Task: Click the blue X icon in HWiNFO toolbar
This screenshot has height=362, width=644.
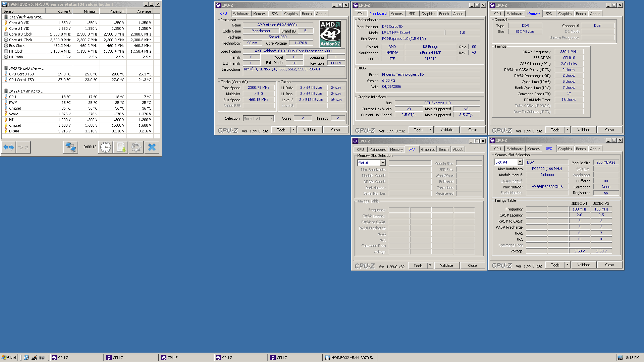Action: click(x=152, y=147)
